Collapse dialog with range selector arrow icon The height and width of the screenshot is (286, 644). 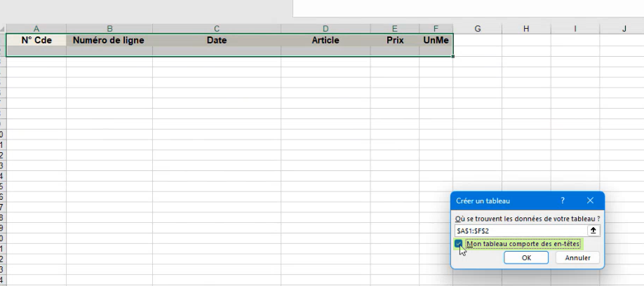coord(593,230)
